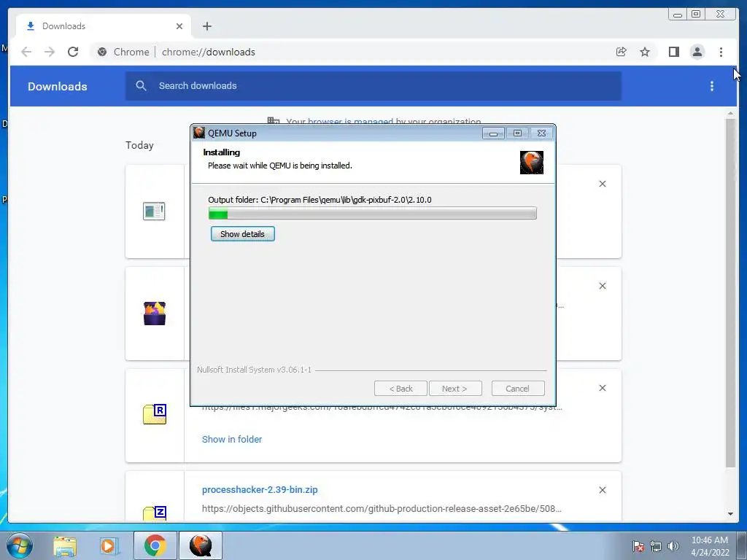Click the Today date label

139,145
